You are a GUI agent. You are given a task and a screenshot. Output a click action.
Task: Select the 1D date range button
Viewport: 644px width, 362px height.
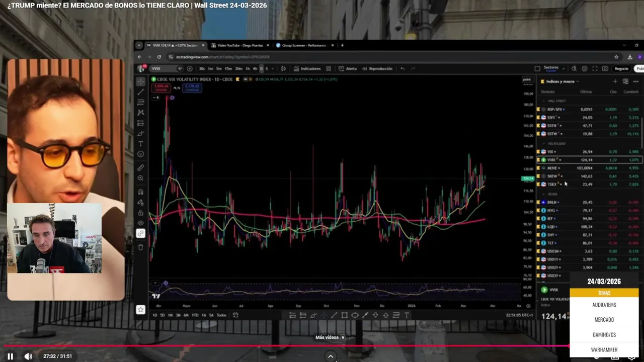point(154,315)
